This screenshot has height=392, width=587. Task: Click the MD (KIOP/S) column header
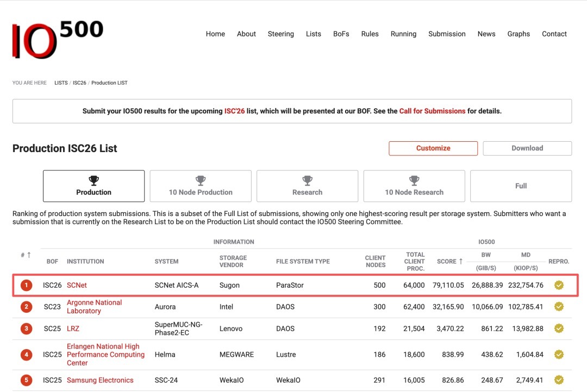point(526,262)
